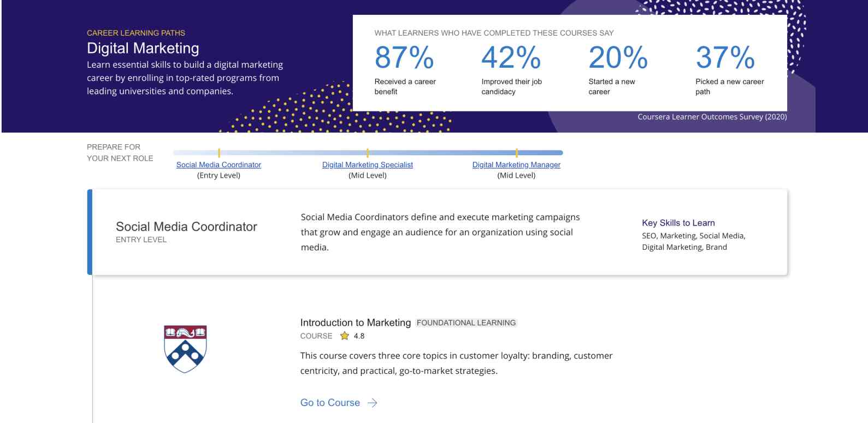The width and height of the screenshot is (868, 423).
Task: Open the Social Media Coordinator role link
Action: click(219, 164)
